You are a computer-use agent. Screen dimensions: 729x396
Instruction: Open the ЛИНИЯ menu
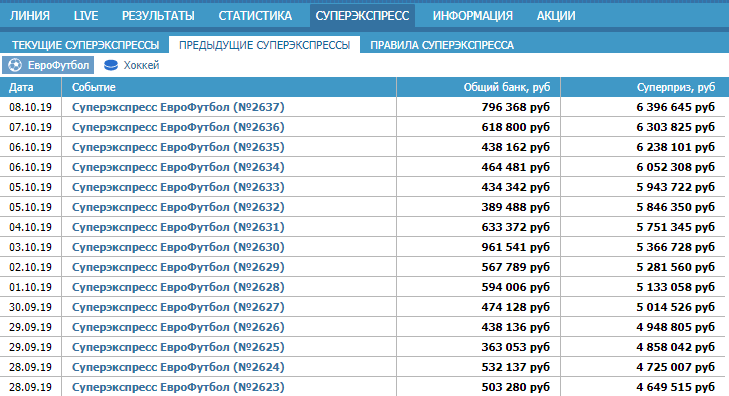[30, 16]
